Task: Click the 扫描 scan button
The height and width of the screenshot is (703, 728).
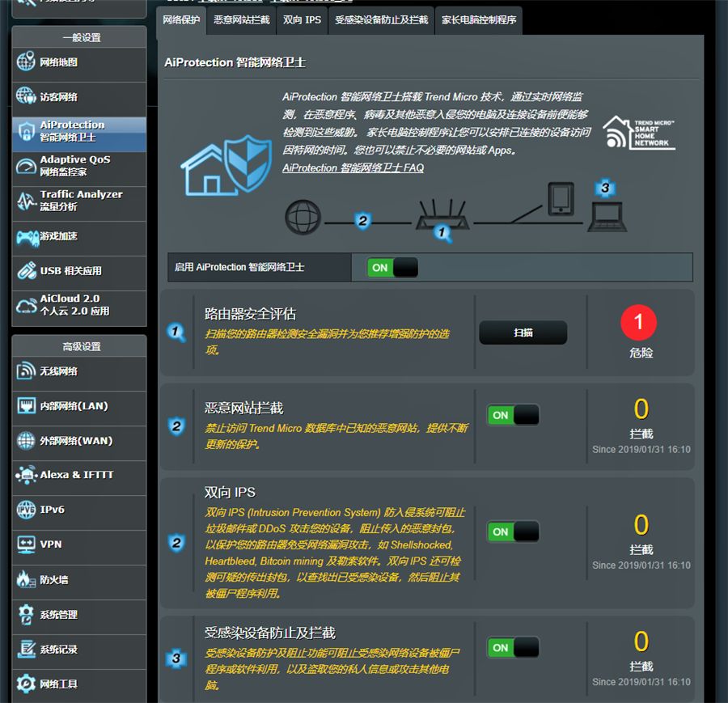Action: [x=523, y=332]
